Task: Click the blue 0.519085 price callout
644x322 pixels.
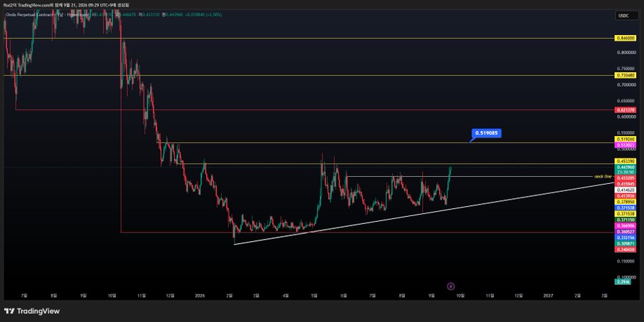Action: 487,133
